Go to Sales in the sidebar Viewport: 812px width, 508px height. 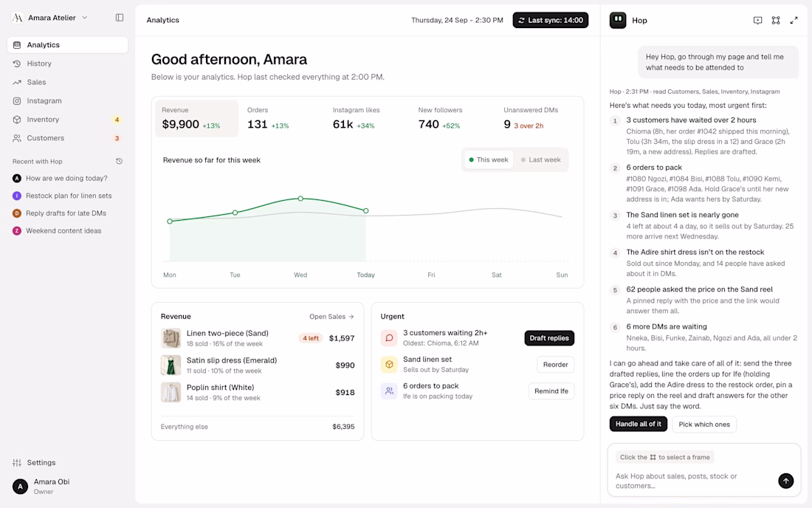click(68, 83)
